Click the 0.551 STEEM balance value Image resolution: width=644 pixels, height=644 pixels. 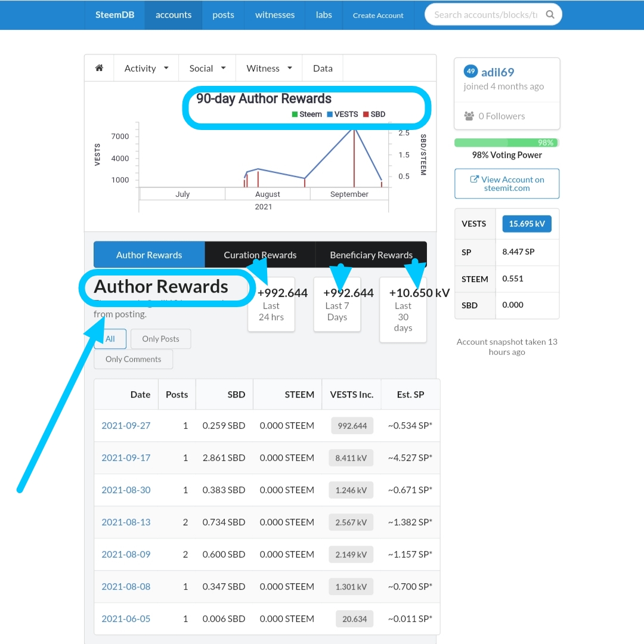[x=513, y=278]
